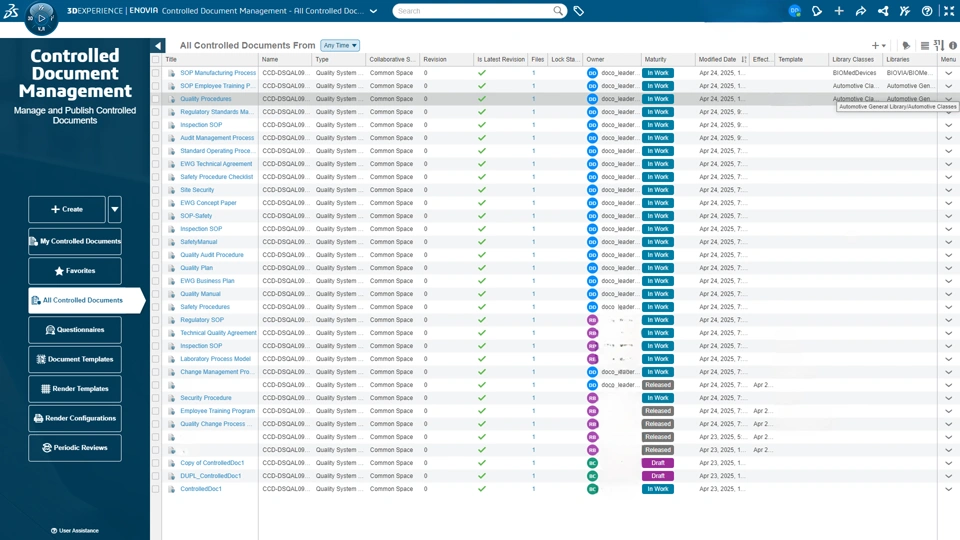Expand menu chevron for DUPL_ControlledDoc1 row
Image resolution: width=960 pixels, height=540 pixels.
tap(948, 476)
